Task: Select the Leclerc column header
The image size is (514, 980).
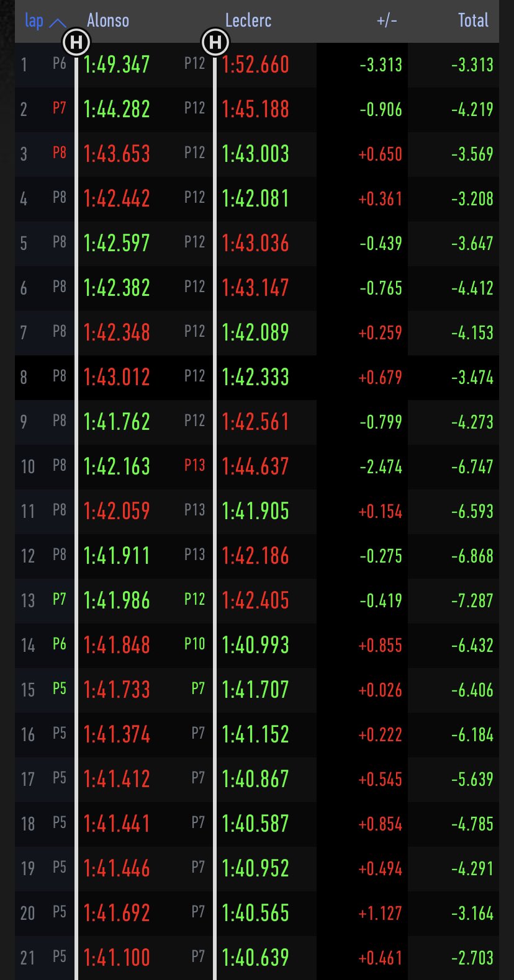Action: pos(248,20)
